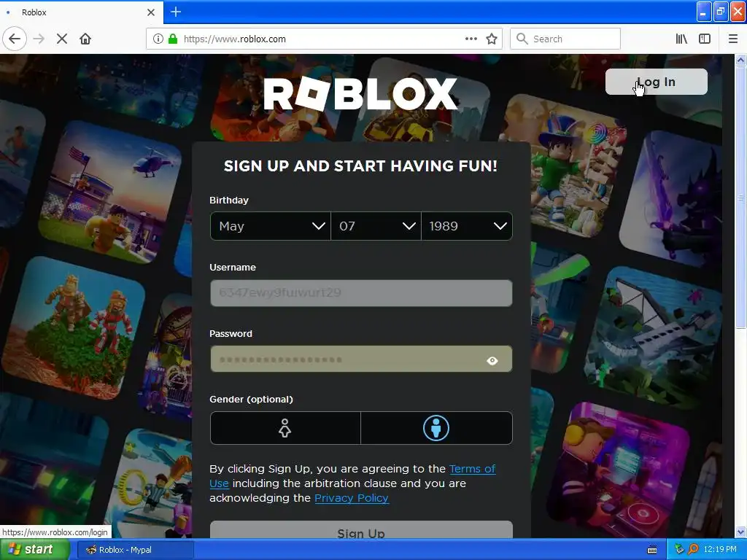Click the "Gender (optional)" label

pos(251,400)
